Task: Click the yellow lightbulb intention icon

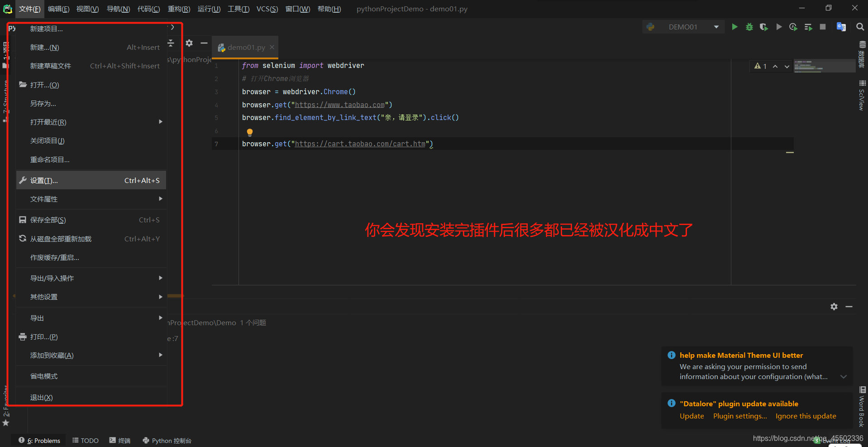Action: point(249,132)
